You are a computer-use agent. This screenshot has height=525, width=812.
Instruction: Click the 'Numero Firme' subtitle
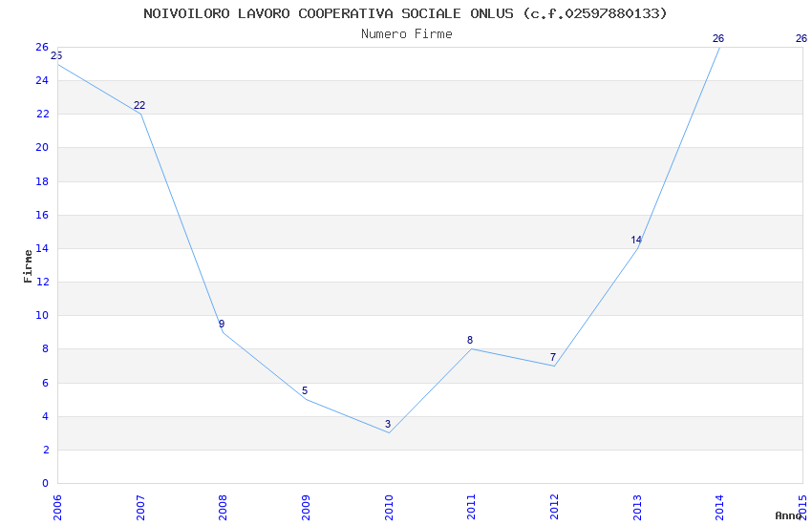coord(406,34)
